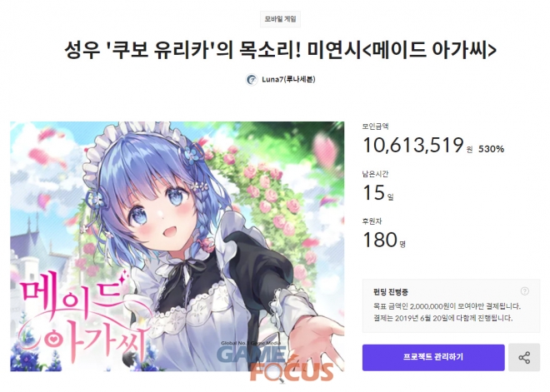Click the 후원자 label
Viewport: 550px width, 392px height.
tap(372, 221)
